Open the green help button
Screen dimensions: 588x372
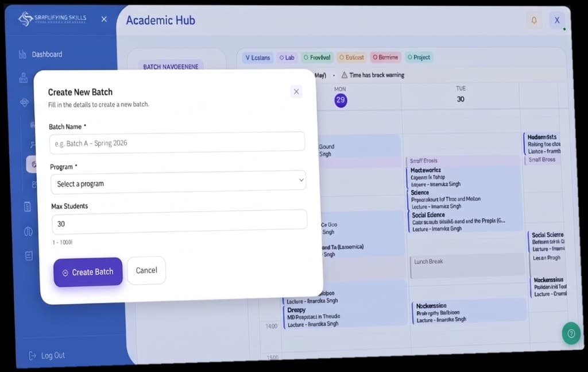571,333
